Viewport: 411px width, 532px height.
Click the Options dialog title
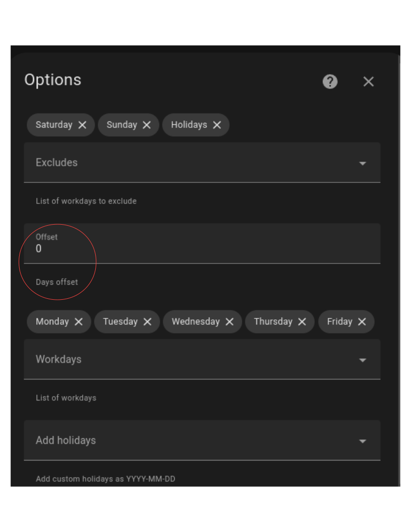52,80
